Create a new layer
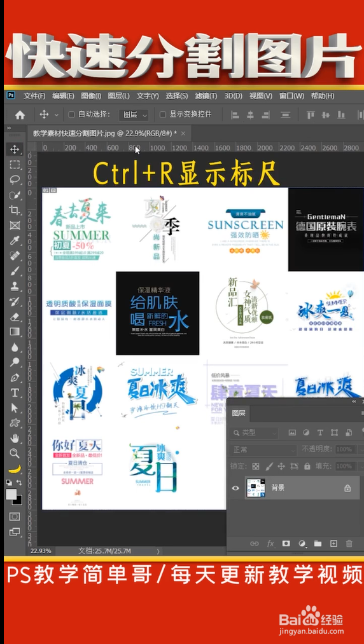 pyautogui.click(x=333, y=544)
